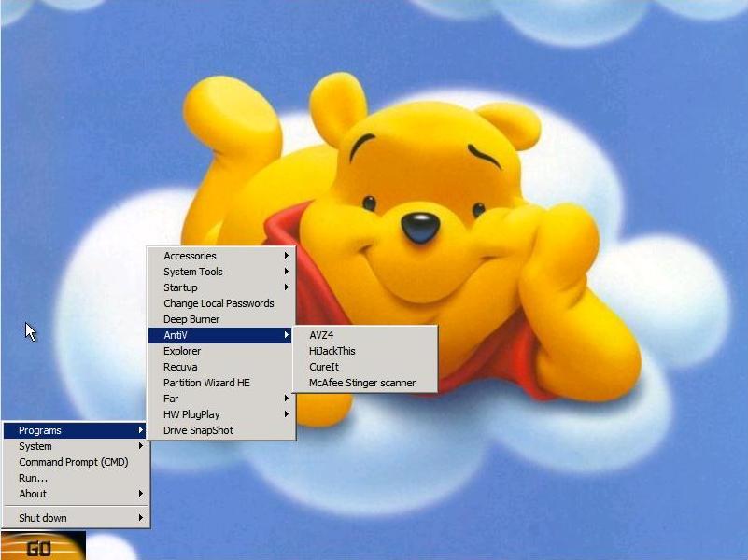Screen dimensions: 748x560
Task: Open Explorer from Programs menu
Action: pyautogui.click(x=182, y=351)
